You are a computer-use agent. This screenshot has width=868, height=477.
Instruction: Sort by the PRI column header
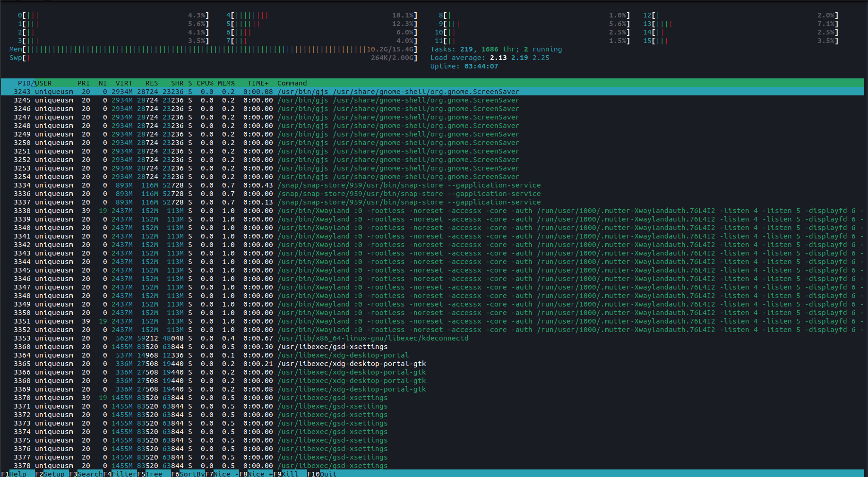point(84,83)
